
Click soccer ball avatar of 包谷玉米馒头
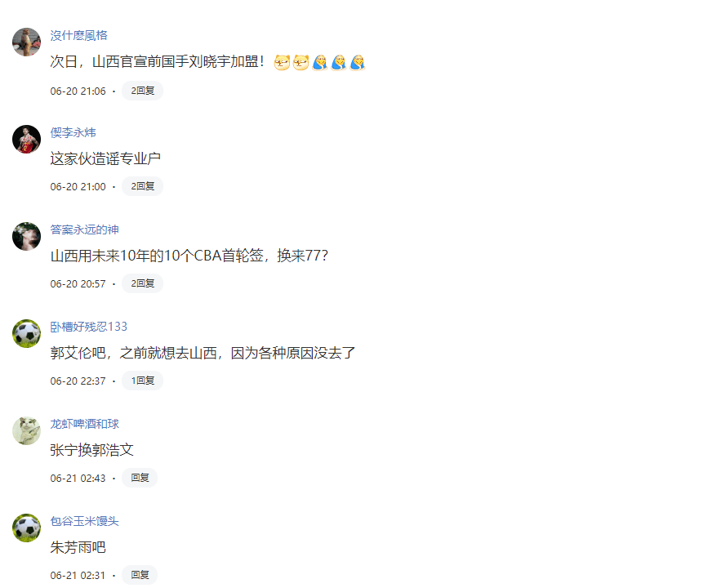26,528
